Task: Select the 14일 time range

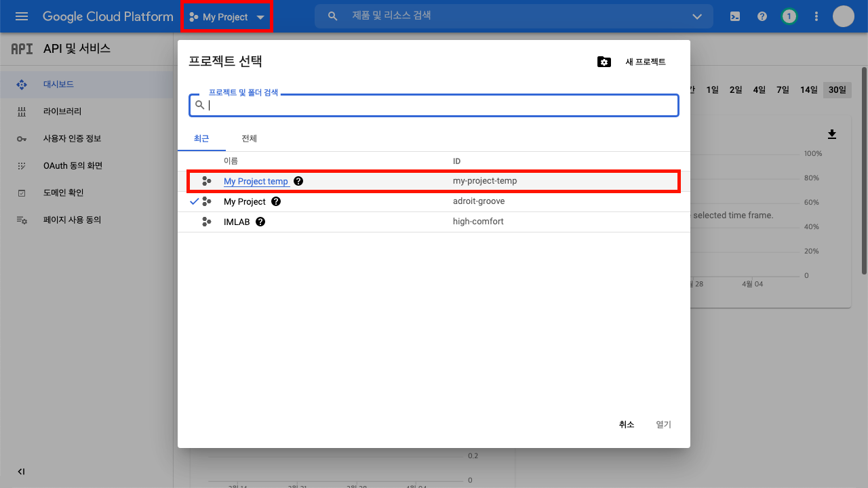Action: coord(809,89)
